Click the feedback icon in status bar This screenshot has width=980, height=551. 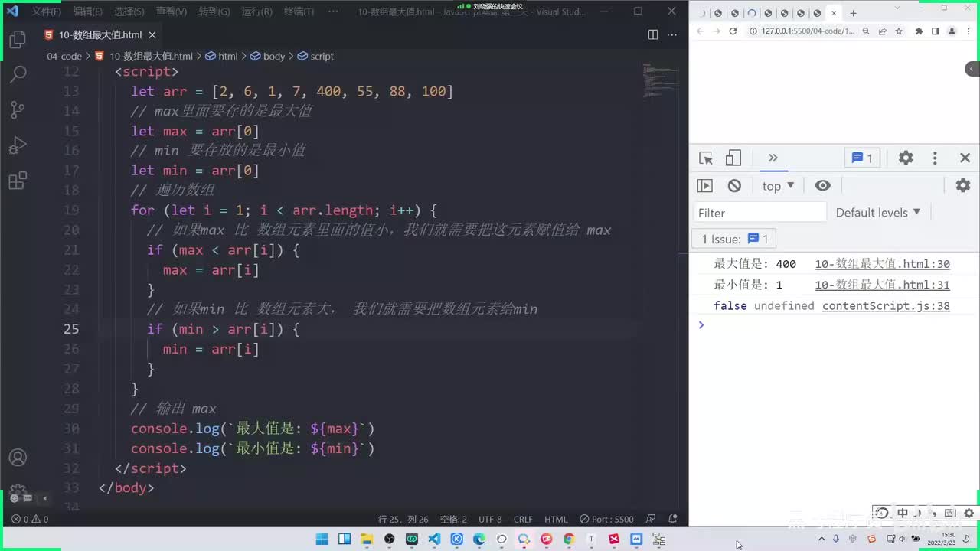point(651,519)
